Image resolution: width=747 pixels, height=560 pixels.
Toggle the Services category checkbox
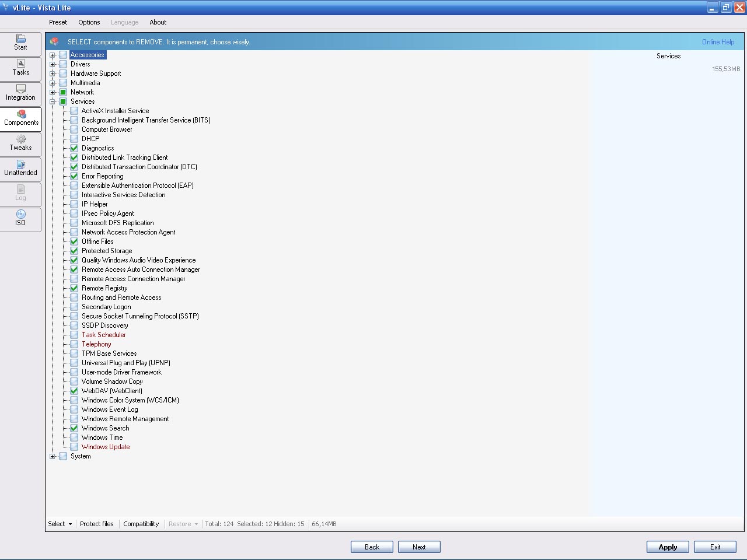pos(63,101)
